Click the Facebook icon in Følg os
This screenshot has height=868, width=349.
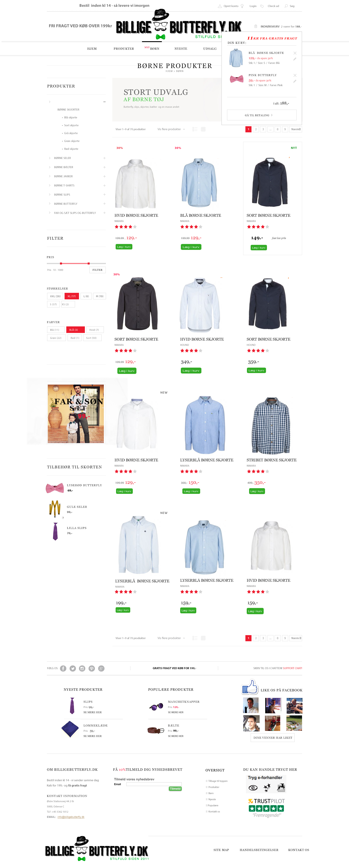(63, 668)
